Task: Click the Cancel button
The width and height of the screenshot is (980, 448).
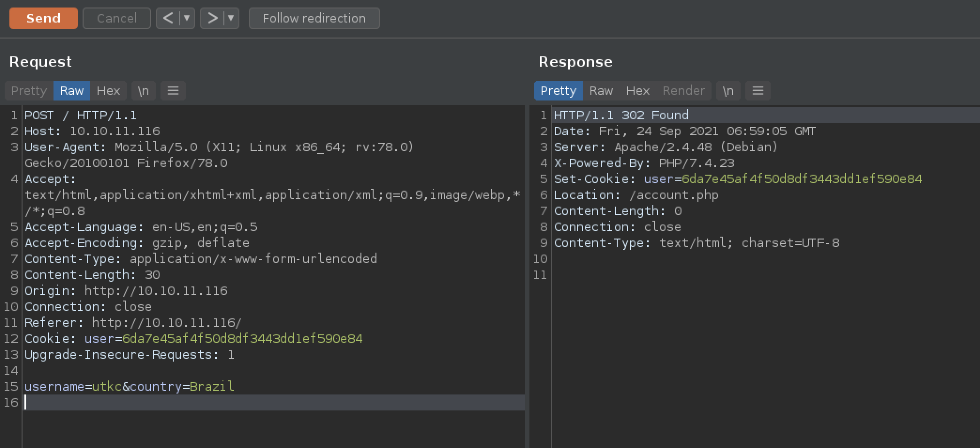Action: tap(116, 18)
